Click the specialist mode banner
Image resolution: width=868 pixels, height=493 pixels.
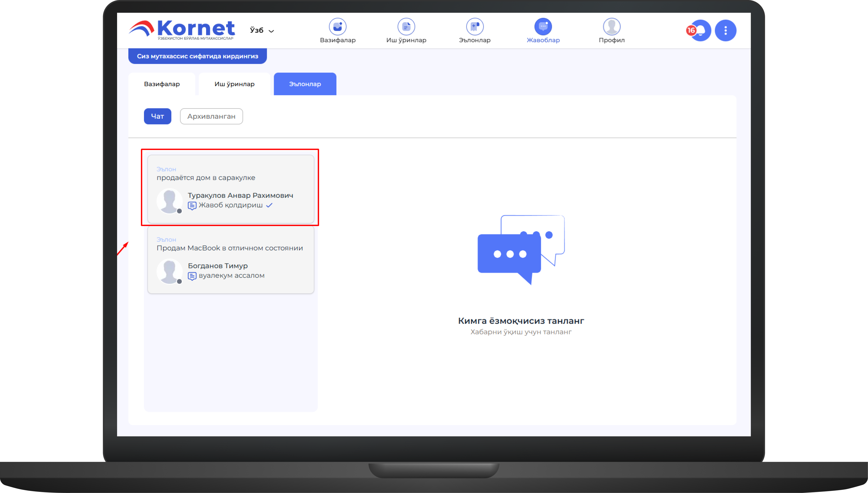click(197, 56)
